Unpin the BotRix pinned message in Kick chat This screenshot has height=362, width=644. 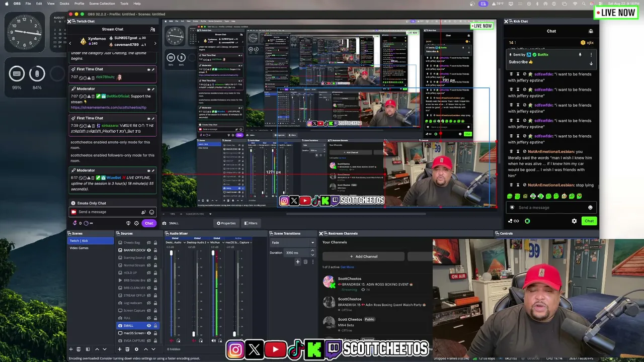tap(580, 54)
